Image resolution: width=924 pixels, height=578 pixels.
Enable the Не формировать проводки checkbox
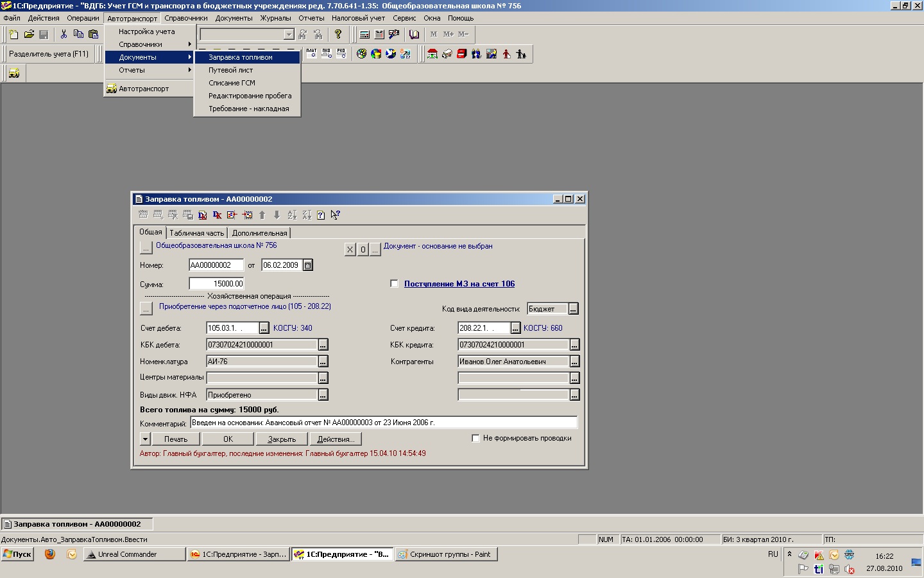(475, 438)
